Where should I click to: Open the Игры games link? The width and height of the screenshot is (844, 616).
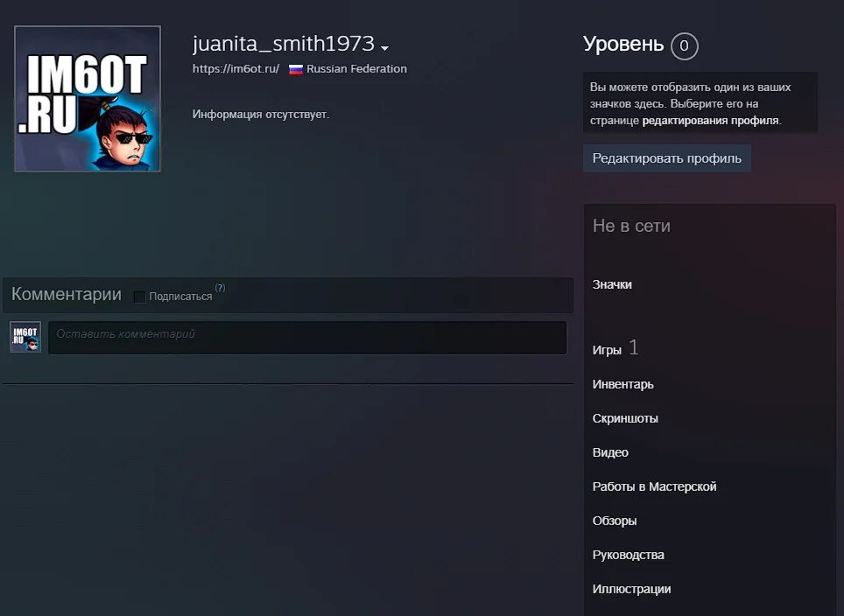[x=607, y=350]
